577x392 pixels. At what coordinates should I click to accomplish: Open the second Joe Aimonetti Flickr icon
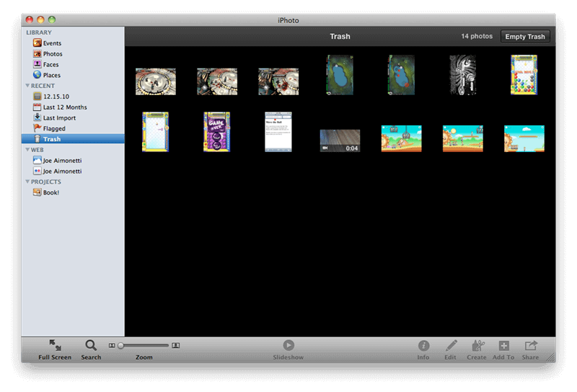[38, 171]
